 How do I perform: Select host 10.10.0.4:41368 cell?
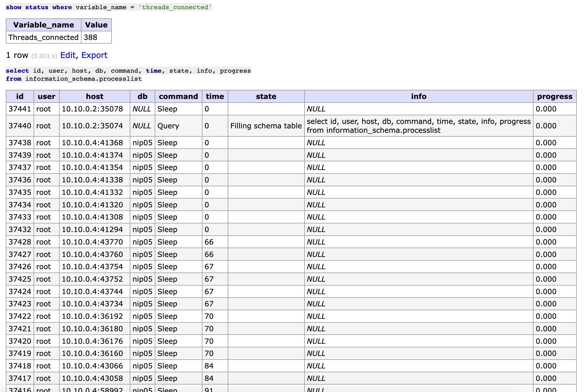(x=95, y=143)
